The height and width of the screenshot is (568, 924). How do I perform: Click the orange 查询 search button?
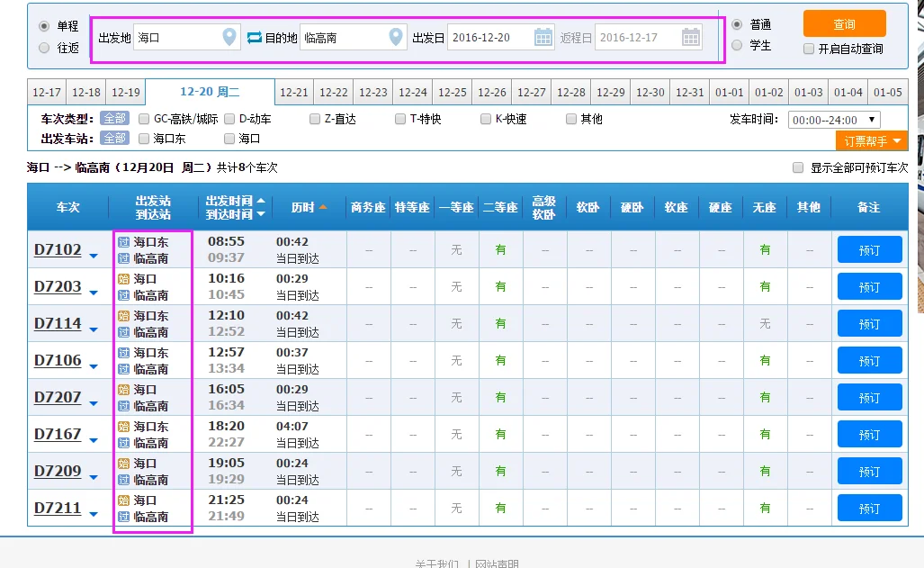(x=844, y=24)
